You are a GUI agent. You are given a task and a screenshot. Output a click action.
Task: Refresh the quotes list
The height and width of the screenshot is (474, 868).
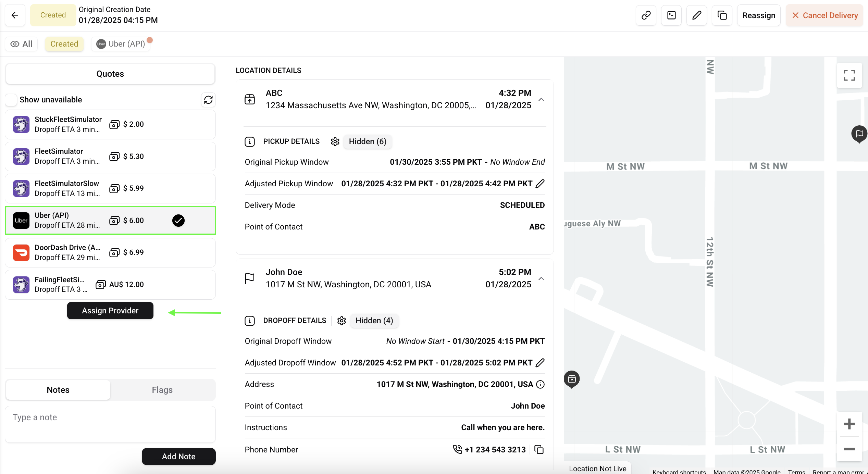coord(208,100)
